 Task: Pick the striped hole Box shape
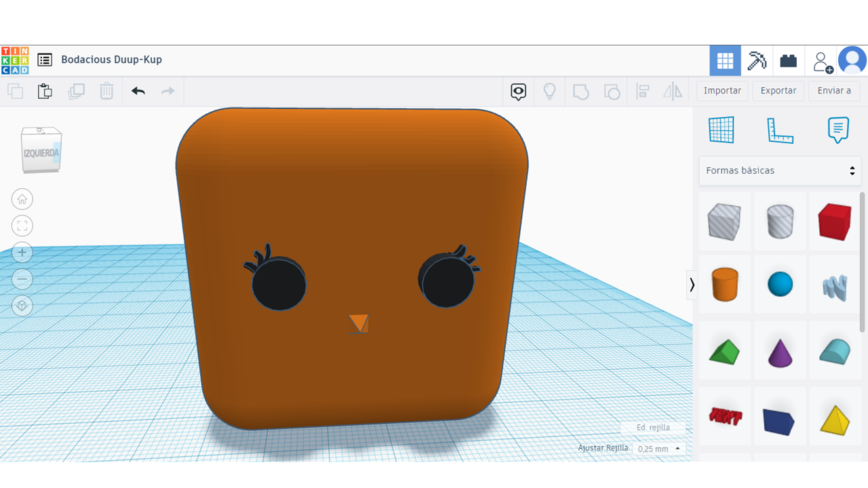coord(724,222)
